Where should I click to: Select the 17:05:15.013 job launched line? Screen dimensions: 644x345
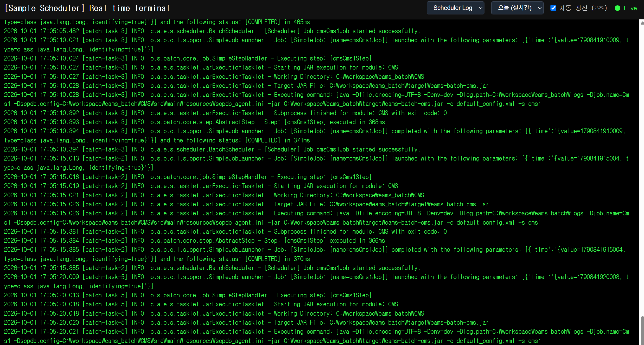pos(316,163)
